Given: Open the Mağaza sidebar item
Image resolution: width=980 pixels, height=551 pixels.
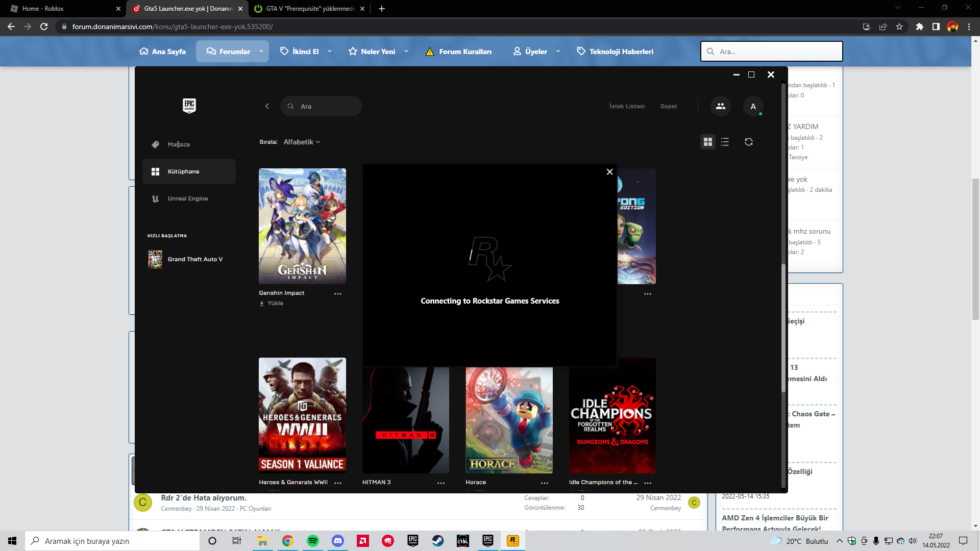Looking at the screenshot, I should pos(179,144).
